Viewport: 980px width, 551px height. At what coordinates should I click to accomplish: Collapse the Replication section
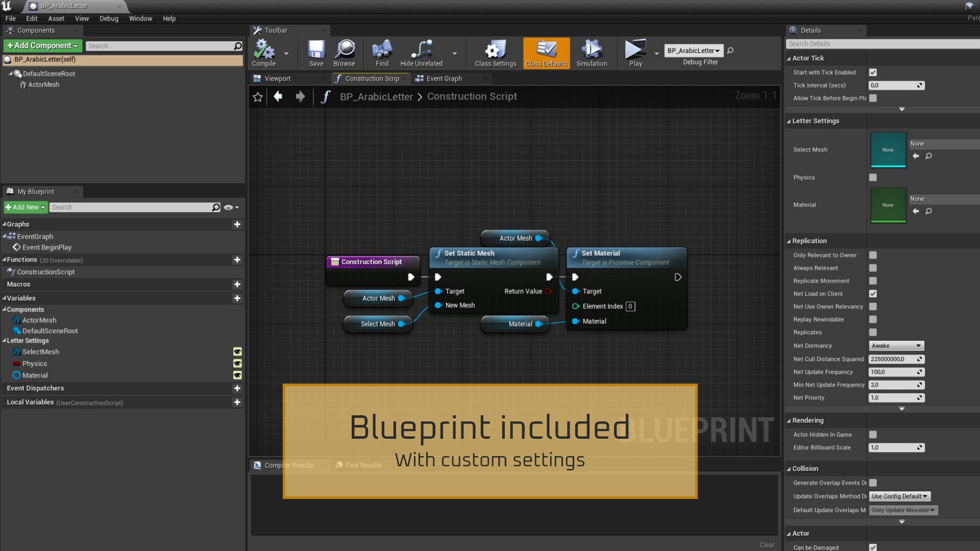[789, 241]
